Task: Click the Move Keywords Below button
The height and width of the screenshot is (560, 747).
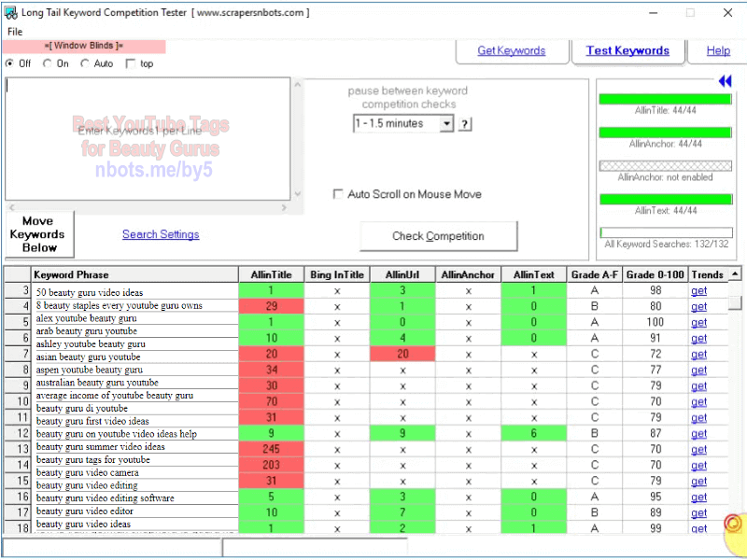Action: pyautogui.click(x=38, y=233)
